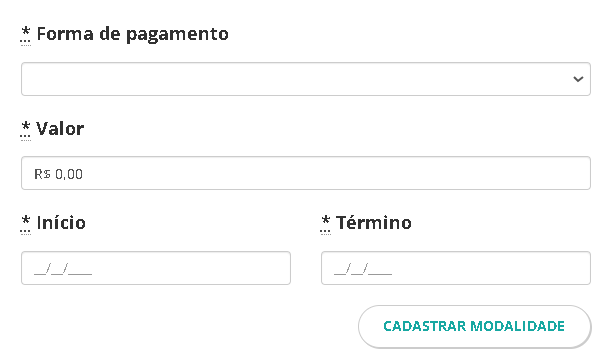Viewport: 605px width, 362px height.
Task: Select the Término date input
Action: tap(456, 268)
